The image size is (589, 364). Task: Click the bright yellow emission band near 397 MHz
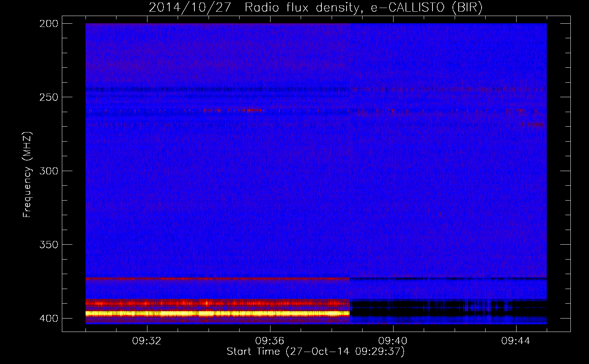pyautogui.click(x=218, y=313)
